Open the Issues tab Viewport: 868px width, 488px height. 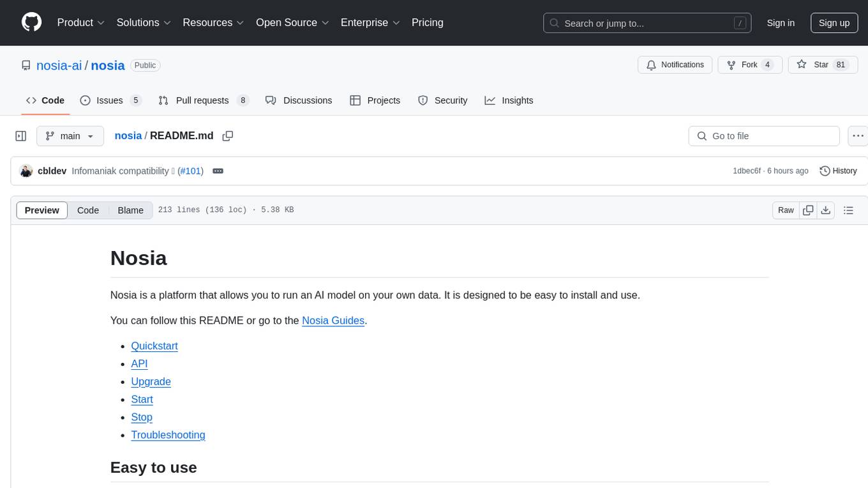point(110,100)
